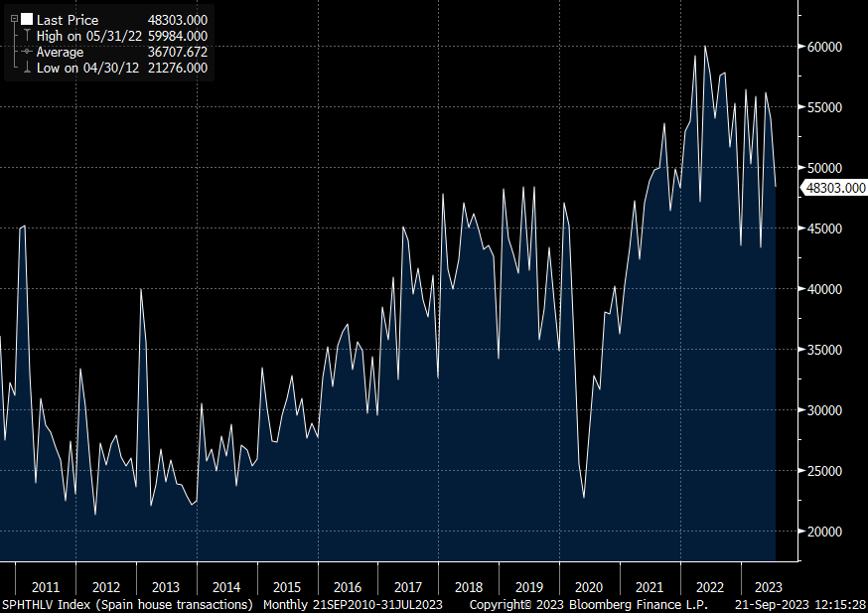Select the Low on 04/30/12 legend entry
Viewport: 868px width, 613px height.
tap(89, 68)
